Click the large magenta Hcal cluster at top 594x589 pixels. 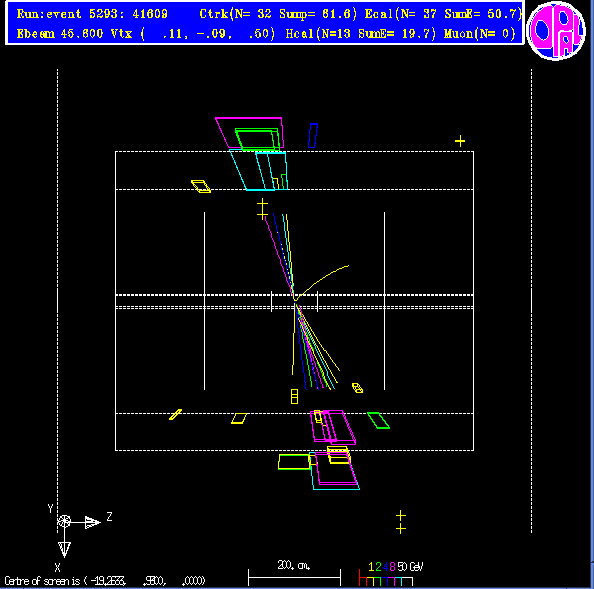(249, 133)
